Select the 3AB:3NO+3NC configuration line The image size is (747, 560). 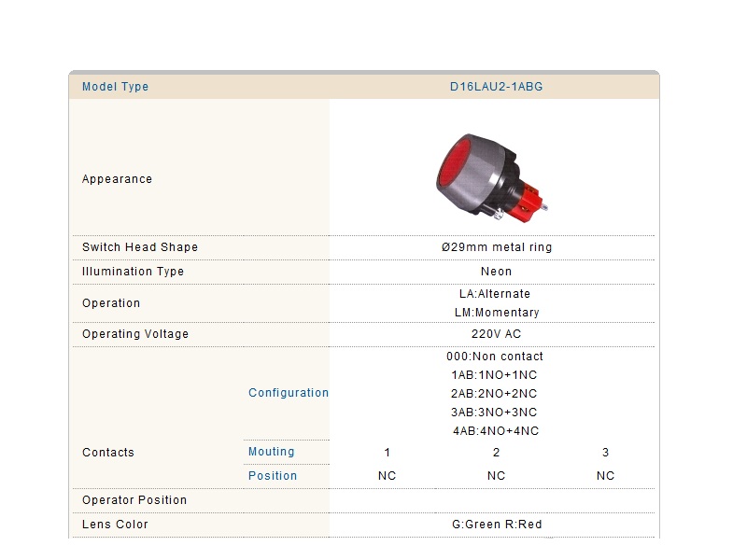[x=494, y=412]
